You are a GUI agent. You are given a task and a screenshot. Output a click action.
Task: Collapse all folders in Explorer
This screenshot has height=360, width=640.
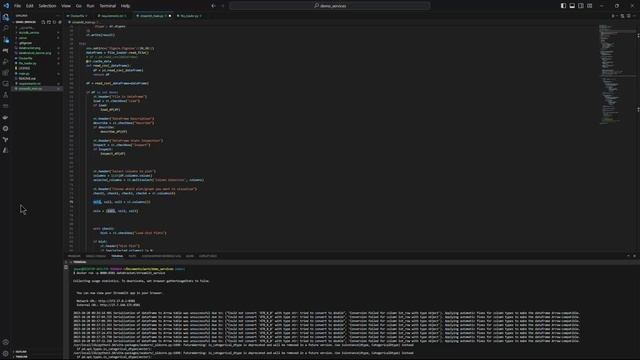(60, 22)
